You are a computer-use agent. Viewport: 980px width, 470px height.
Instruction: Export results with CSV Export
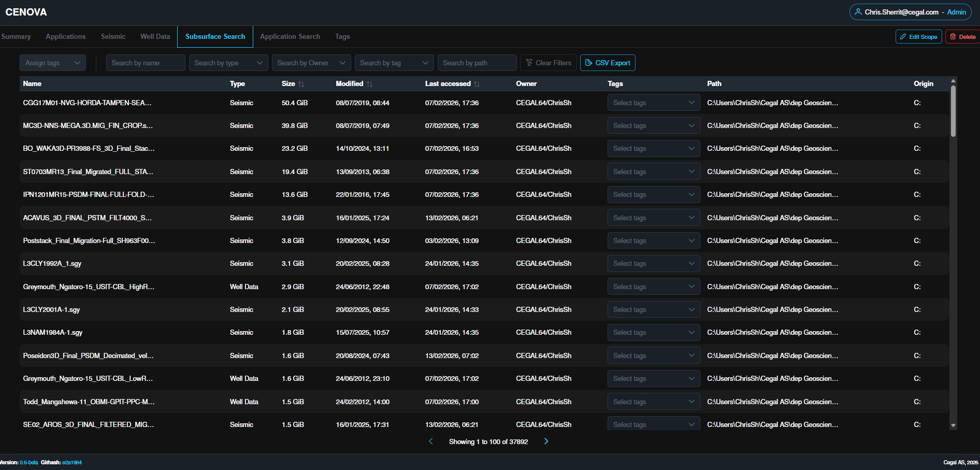click(x=608, y=63)
